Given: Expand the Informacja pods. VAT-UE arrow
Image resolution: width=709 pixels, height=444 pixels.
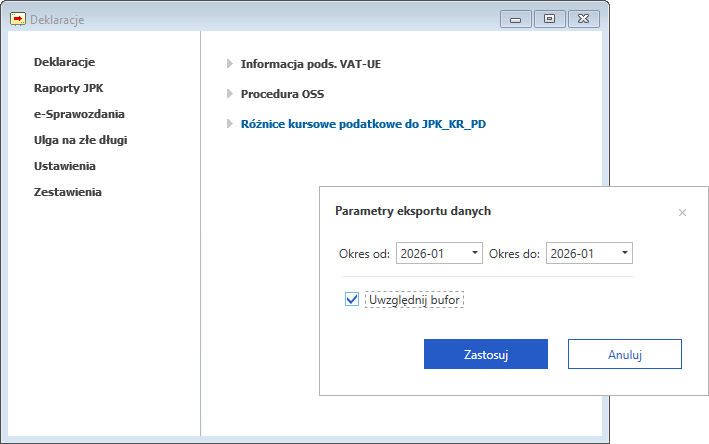Looking at the screenshot, I should [x=230, y=64].
